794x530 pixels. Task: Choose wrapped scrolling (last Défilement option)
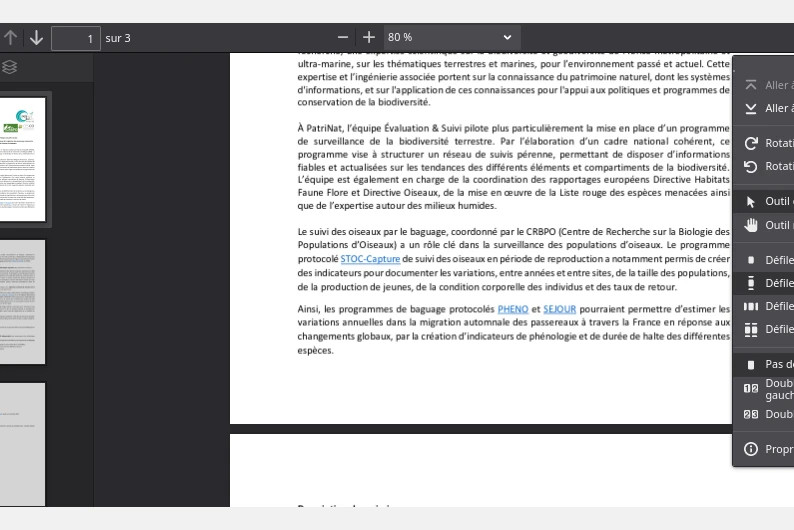pos(765,329)
